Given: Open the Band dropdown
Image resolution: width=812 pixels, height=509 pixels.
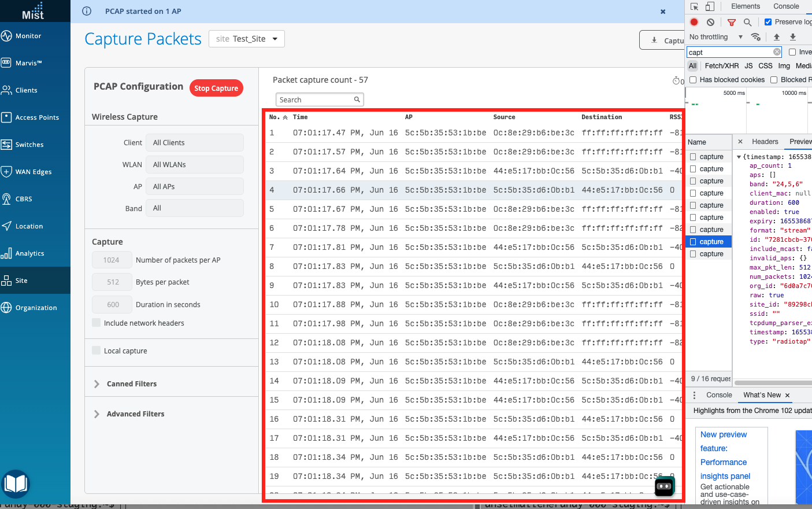Looking at the screenshot, I should [x=194, y=208].
